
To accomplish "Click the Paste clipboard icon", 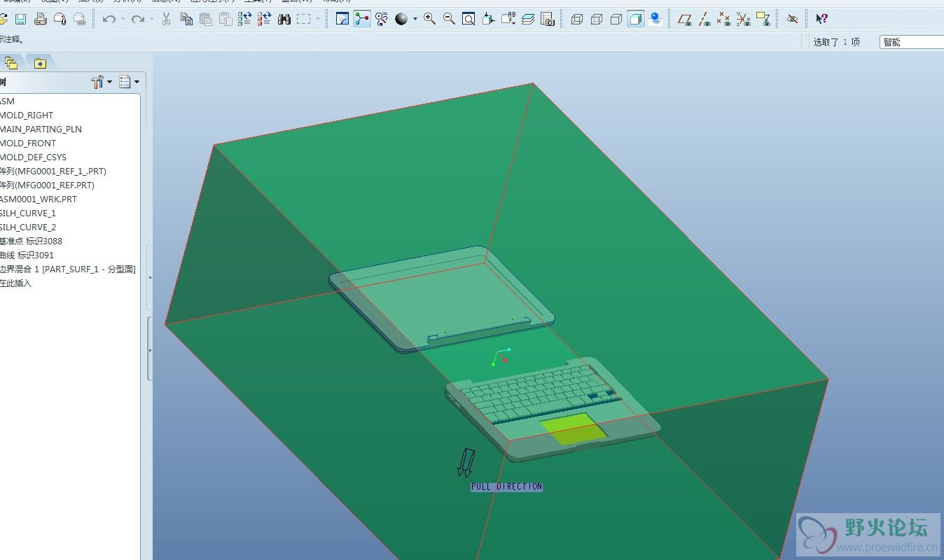I will [x=206, y=20].
